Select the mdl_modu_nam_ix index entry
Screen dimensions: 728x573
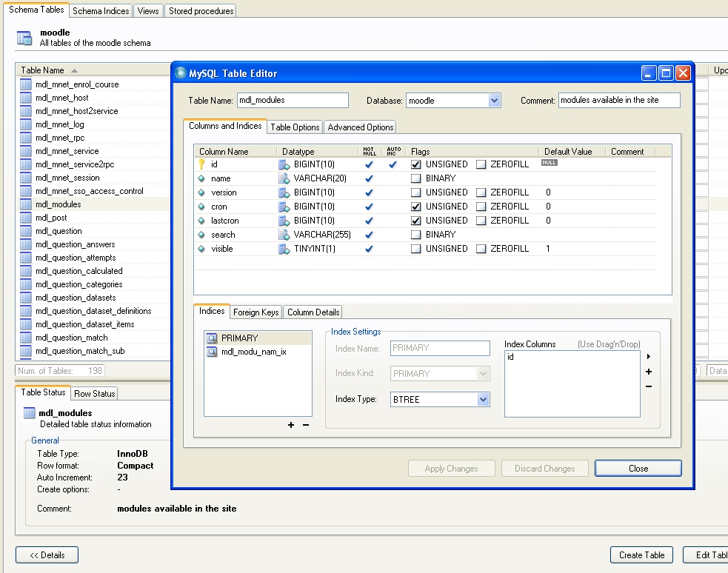tap(253, 352)
